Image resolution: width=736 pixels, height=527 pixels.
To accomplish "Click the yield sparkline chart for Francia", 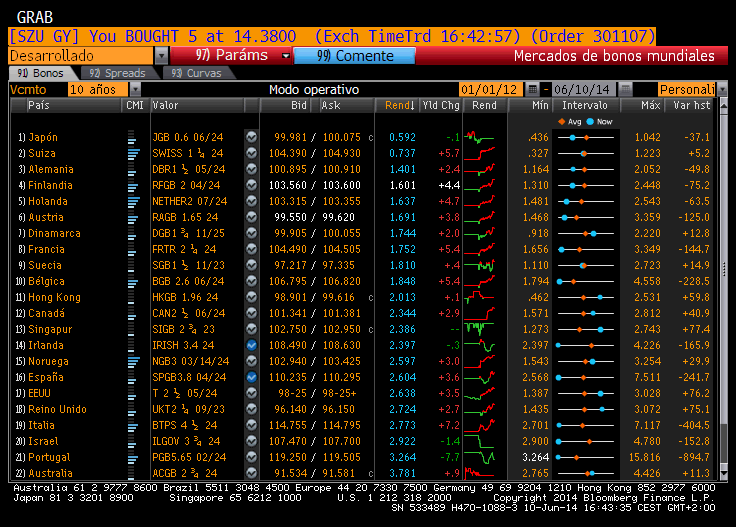I will click(x=480, y=249).
